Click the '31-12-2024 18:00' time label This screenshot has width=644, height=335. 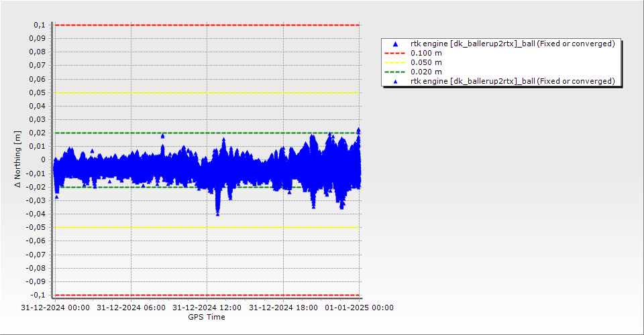click(x=283, y=308)
